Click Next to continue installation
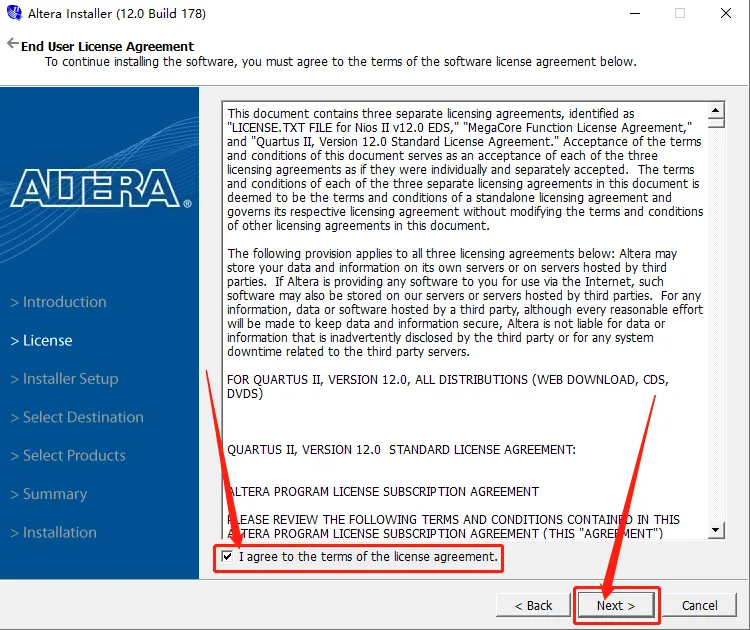Viewport: 750px width, 630px height. [x=616, y=606]
